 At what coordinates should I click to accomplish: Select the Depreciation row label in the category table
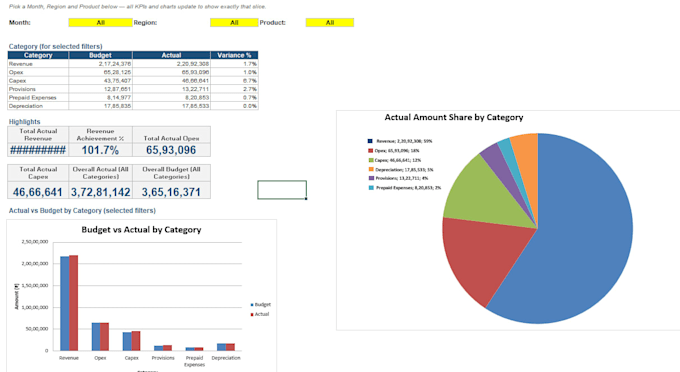tap(38, 106)
